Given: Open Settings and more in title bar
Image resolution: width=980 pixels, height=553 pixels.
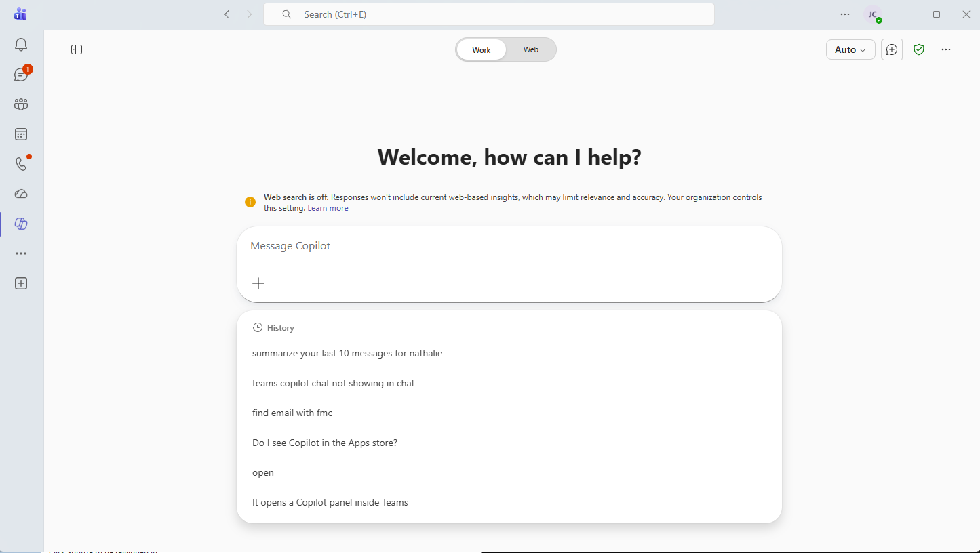Looking at the screenshot, I should pyautogui.click(x=845, y=14).
